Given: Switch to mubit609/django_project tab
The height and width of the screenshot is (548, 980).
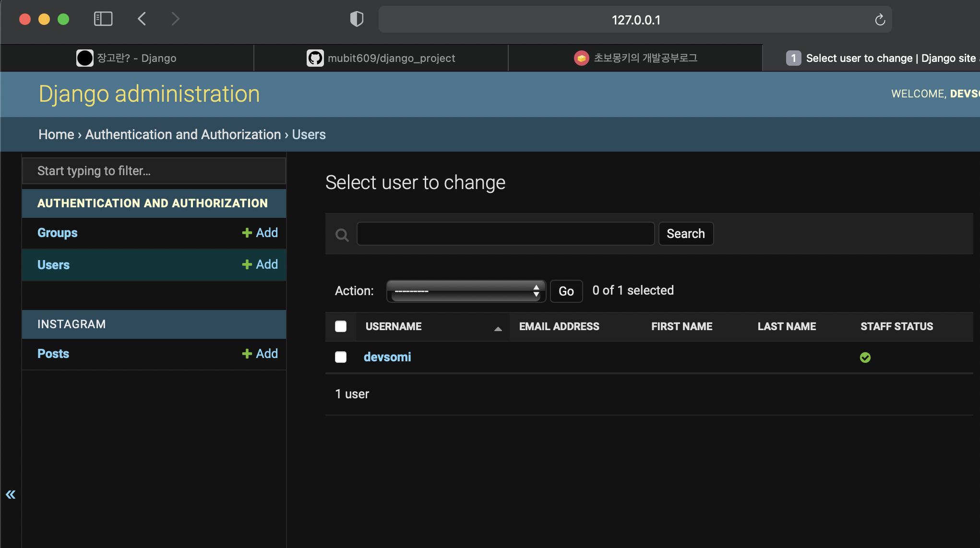Looking at the screenshot, I should click(x=381, y=58).
